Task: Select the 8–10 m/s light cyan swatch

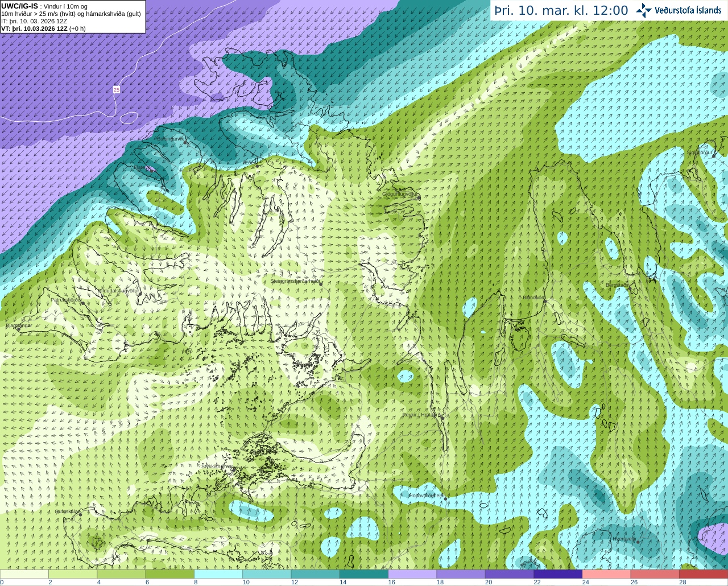Action: click(218, 573)
